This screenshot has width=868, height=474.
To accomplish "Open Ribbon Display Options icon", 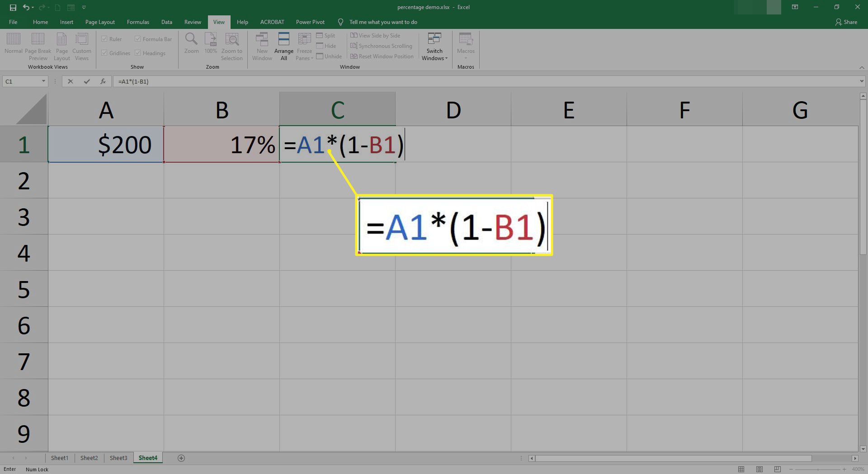I will [x=795, y=7].
